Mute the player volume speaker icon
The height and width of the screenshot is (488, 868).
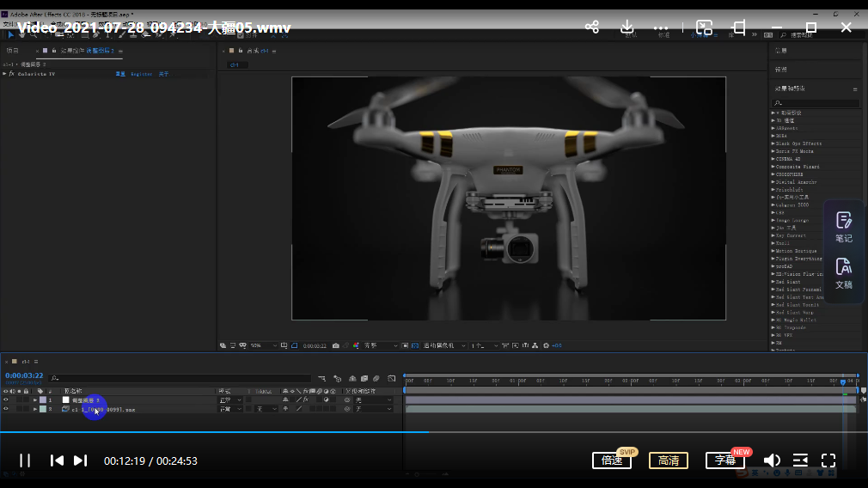point(772,461)
